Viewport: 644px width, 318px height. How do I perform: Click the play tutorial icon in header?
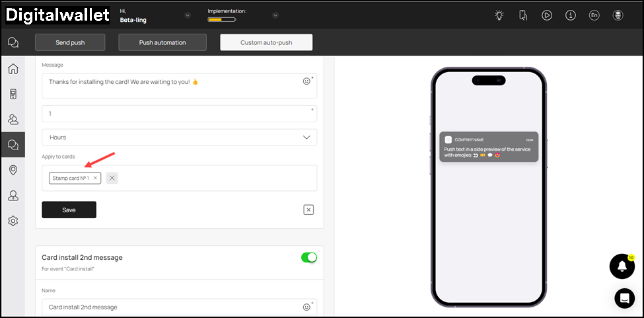coord(547,15)
